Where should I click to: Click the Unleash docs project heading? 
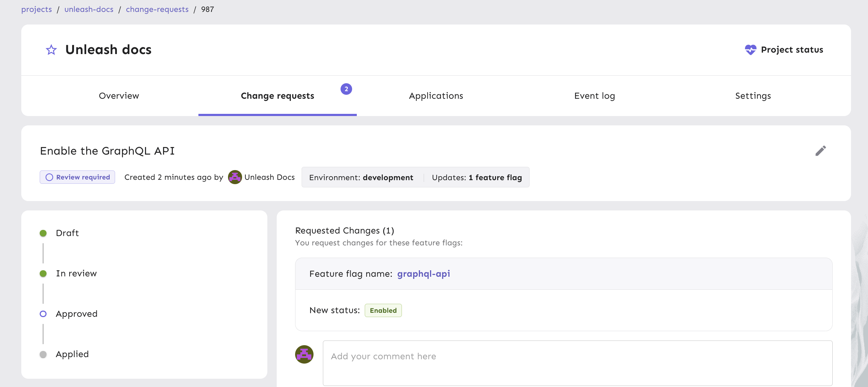click(108, 50)
